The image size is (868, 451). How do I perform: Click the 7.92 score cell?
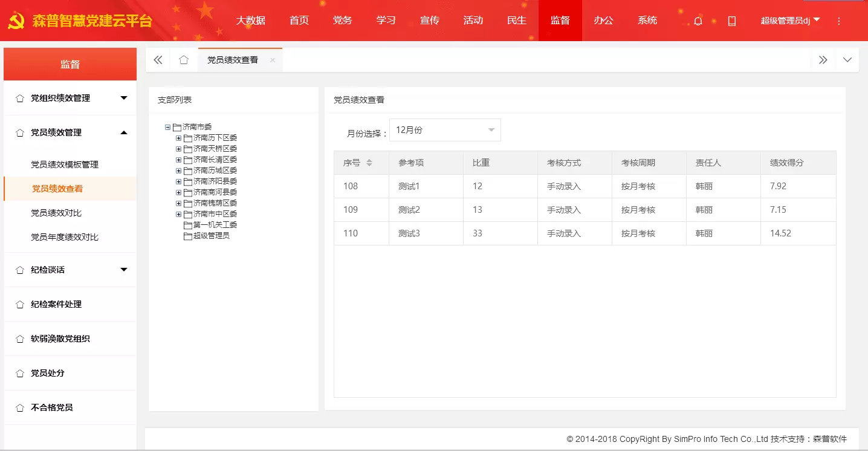(798, 186)
